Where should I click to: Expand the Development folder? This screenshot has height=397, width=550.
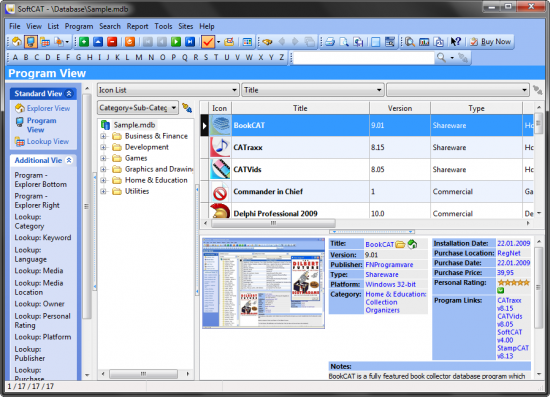tap(103, 147)
